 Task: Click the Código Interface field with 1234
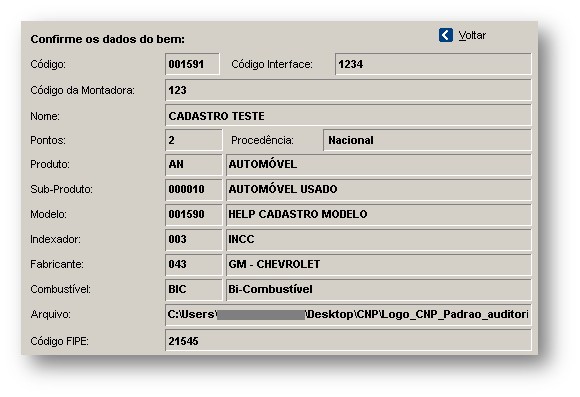[x=433, y=64]
